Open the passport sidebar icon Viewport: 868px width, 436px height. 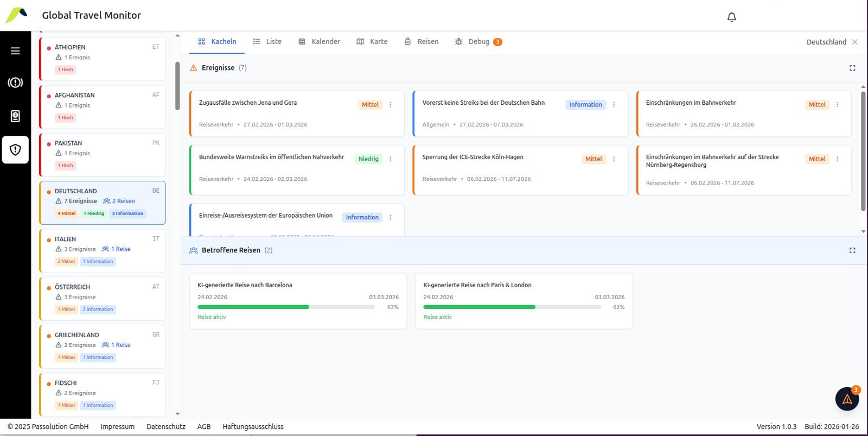pos(15,116)
